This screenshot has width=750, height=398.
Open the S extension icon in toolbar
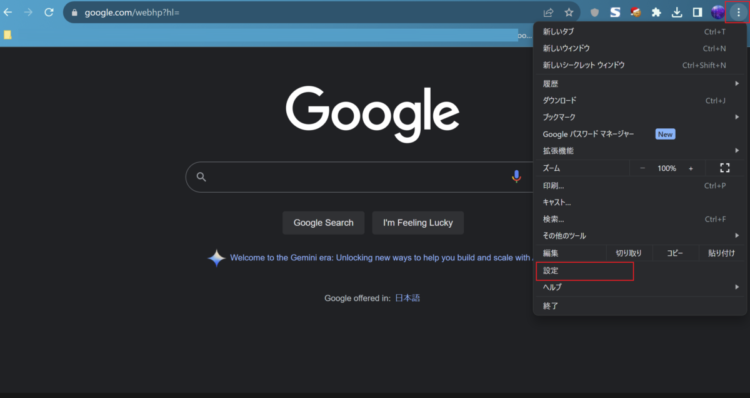tap(615, 12)
